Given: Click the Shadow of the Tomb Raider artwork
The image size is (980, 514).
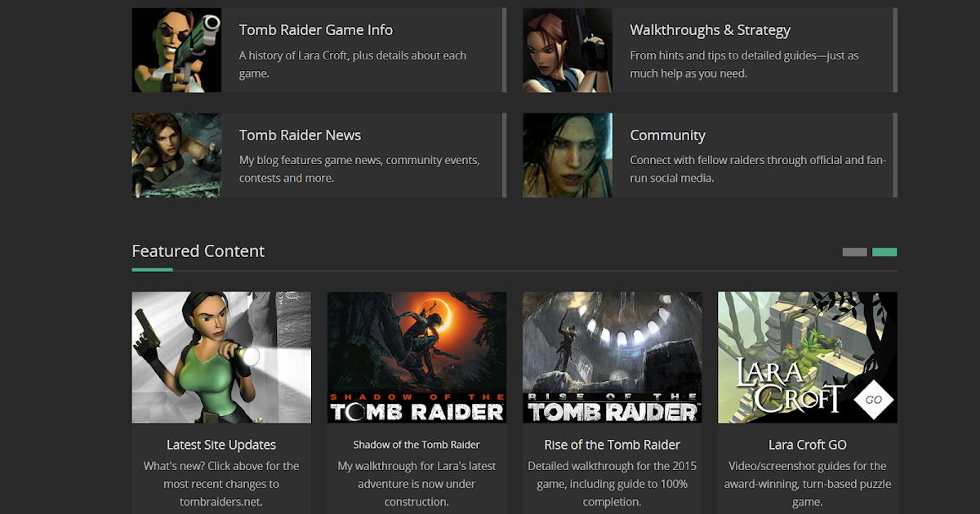Looking at the screenshot, I should coord(416,357).
